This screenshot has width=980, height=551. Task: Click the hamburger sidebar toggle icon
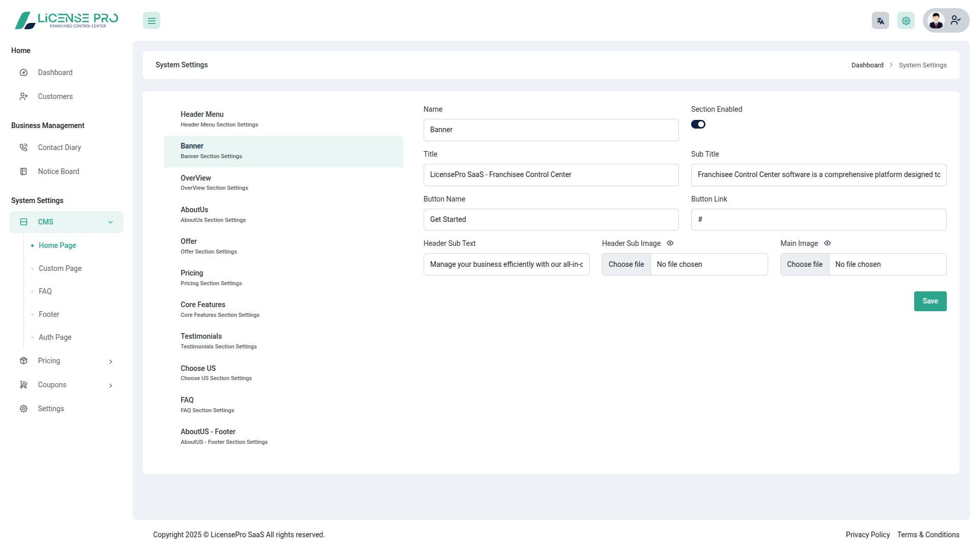[152, 21]
